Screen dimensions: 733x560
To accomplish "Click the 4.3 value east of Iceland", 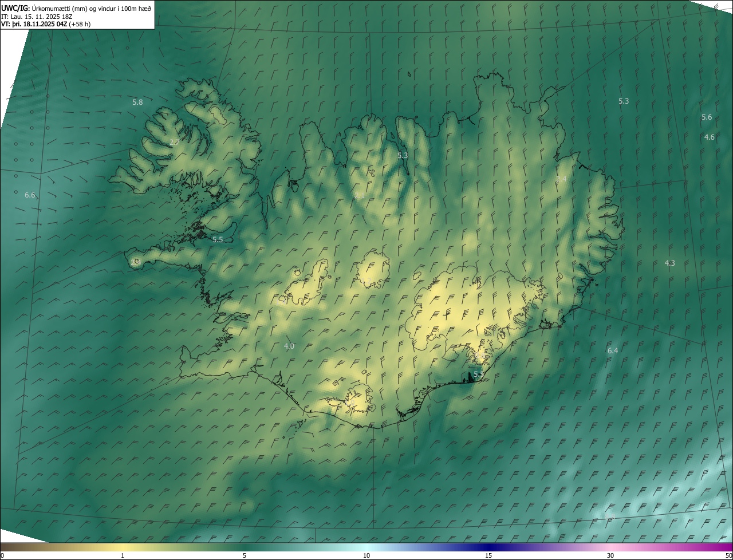I will 669,263.
